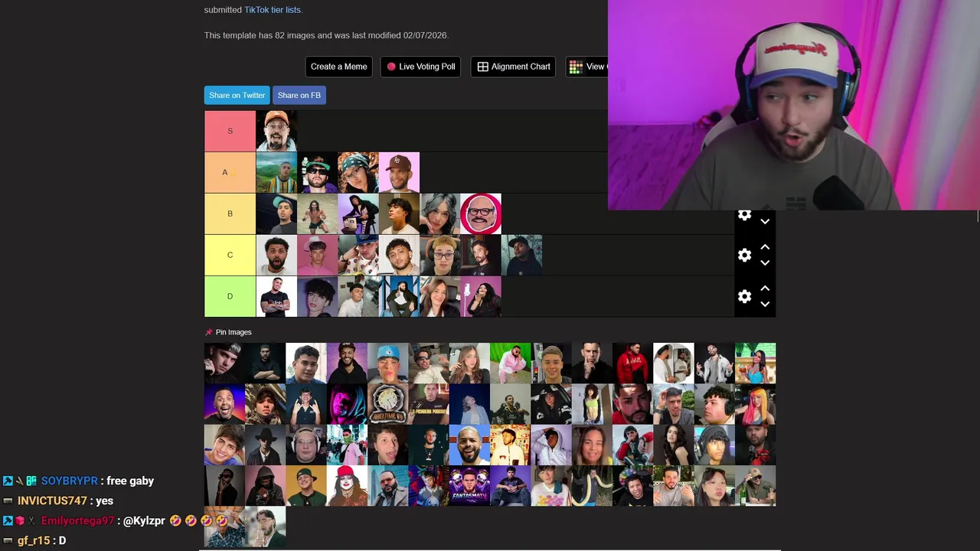Select the light orange B tier label
This screenshot has width=980, height=551.
pyautogui.click(x=230, y=214)
